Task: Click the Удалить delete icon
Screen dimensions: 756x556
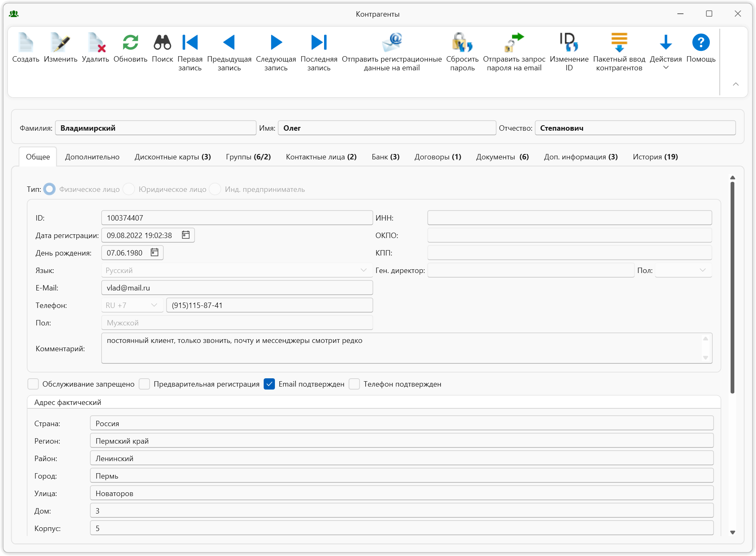Action: coord(95,43)
